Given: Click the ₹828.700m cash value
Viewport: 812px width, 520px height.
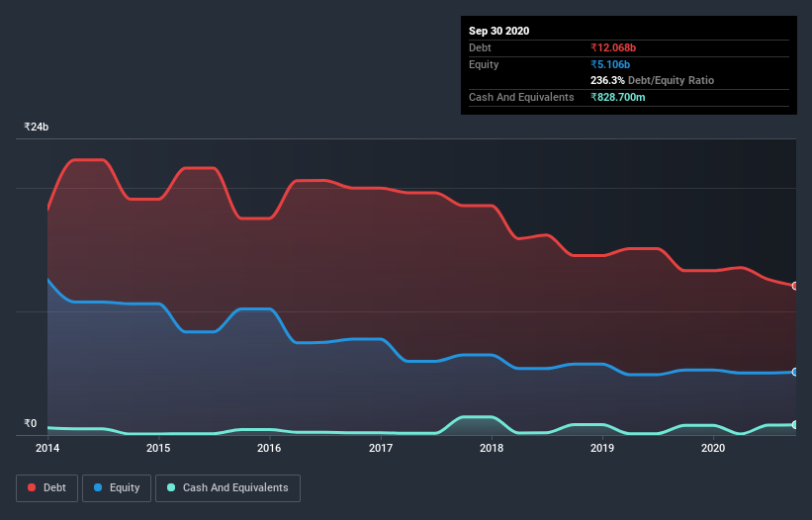Looking at the screenshot, I should (x=618, y=97).
